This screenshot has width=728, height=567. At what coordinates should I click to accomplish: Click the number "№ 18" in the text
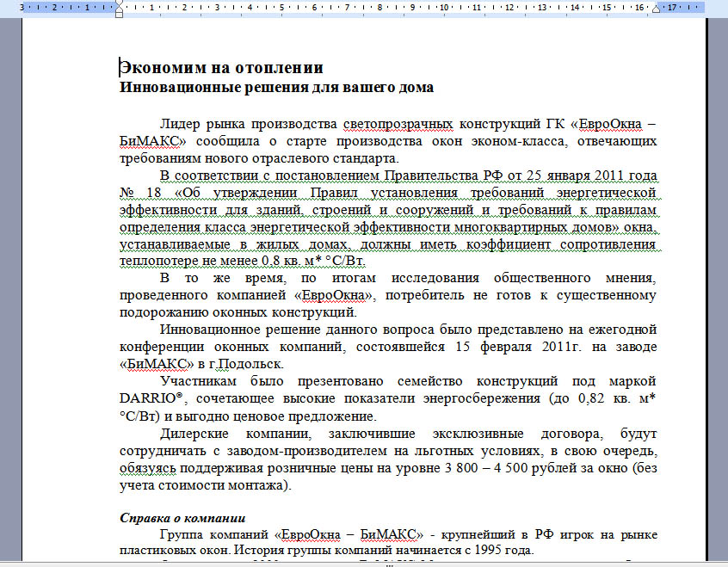(x=140, y=193)
